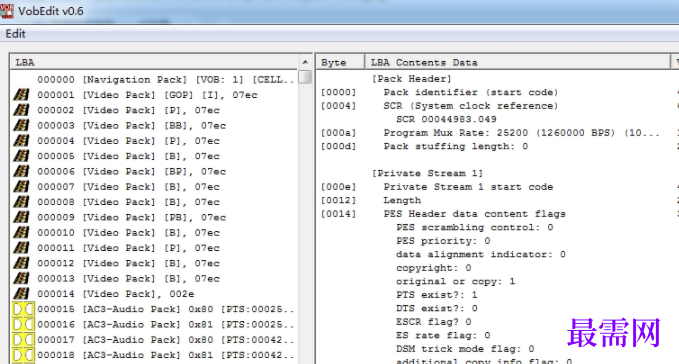This screenshot has width=679, height=364.
Task: Click video pack icon for LBA 000004
Action: click(x=21, y=141)
